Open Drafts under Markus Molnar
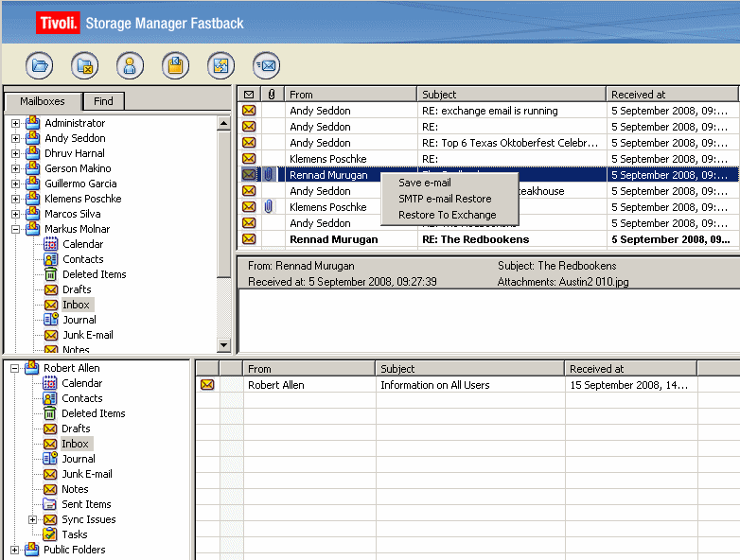The width and height of the screenshot is (740, 560). pyautogui.click(x=77, y=289)
